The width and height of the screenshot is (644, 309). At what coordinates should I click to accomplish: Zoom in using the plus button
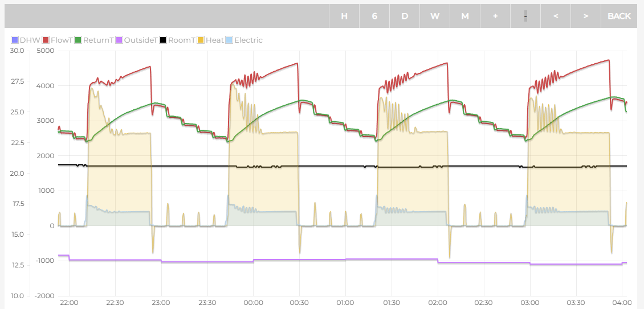495,16
